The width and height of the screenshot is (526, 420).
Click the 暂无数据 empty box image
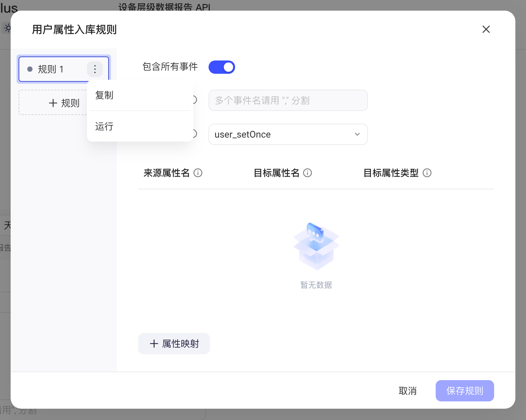click(x=316, y=246)
